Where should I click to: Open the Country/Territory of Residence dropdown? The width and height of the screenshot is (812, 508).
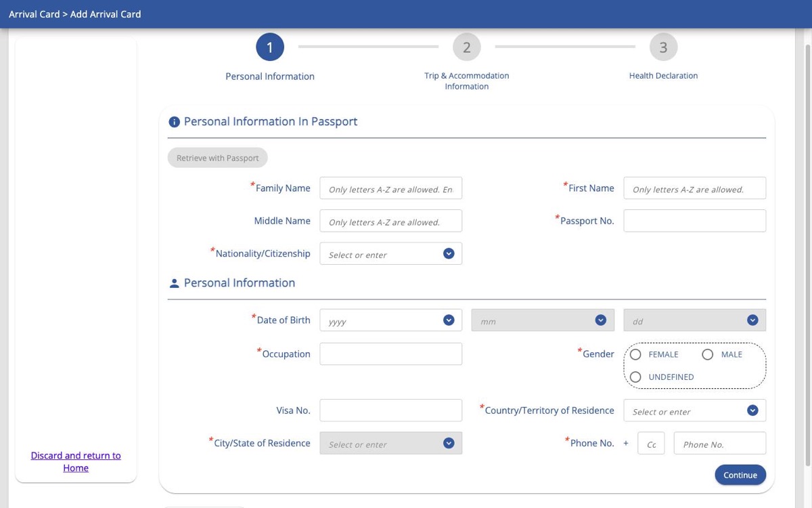pyautogui.click(x=695, y=410)
